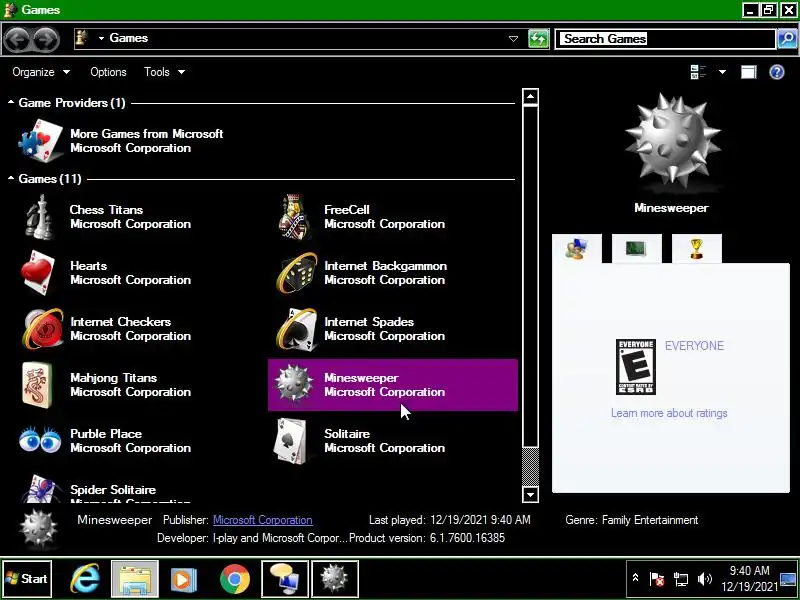Open the address bar history dropdown
800x600 pixels.
(514, 39)
